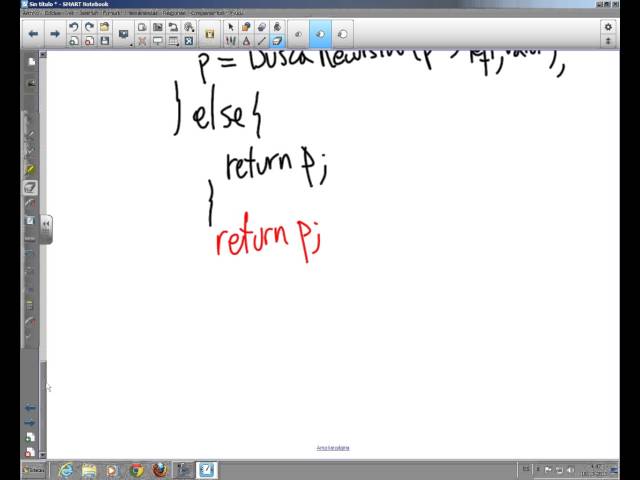Choose the Select arrow tool

coord(231,28)
